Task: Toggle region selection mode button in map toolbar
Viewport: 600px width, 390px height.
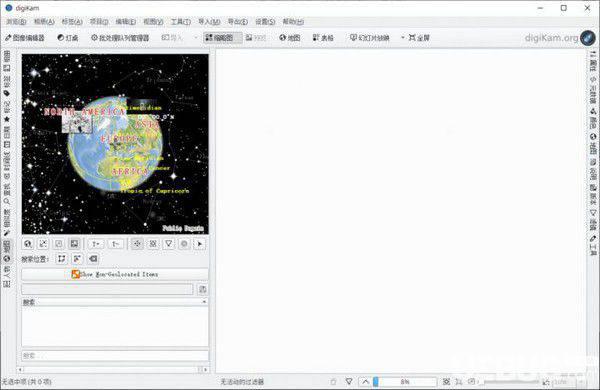Action: (153, 244)
